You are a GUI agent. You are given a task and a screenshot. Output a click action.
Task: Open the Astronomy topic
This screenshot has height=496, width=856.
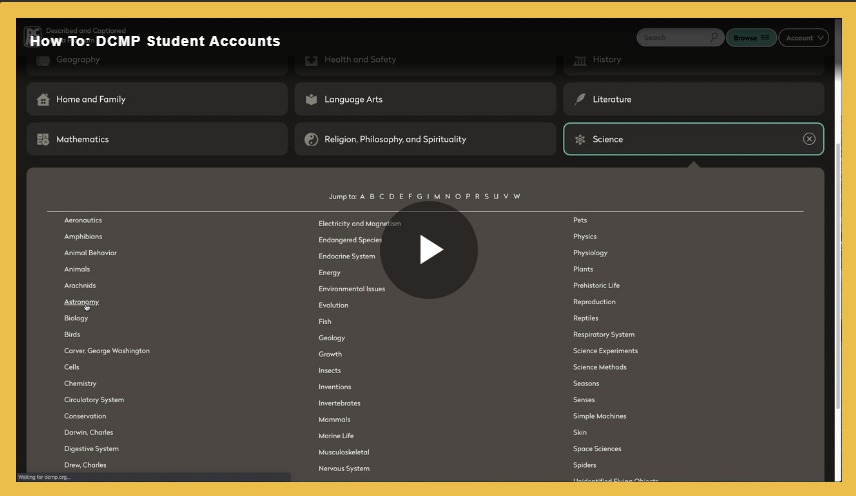point(81,302)
